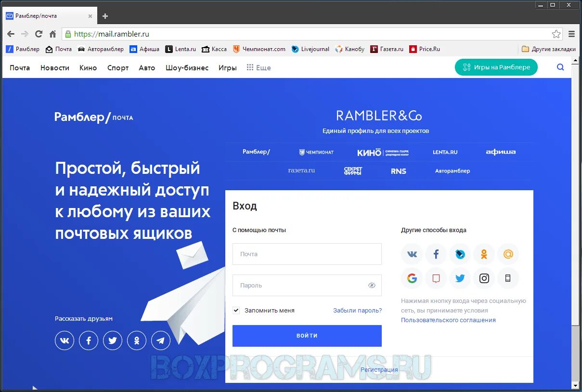
Task: Share to VK under Рассказать друзьям
Action: pos(65,340)
